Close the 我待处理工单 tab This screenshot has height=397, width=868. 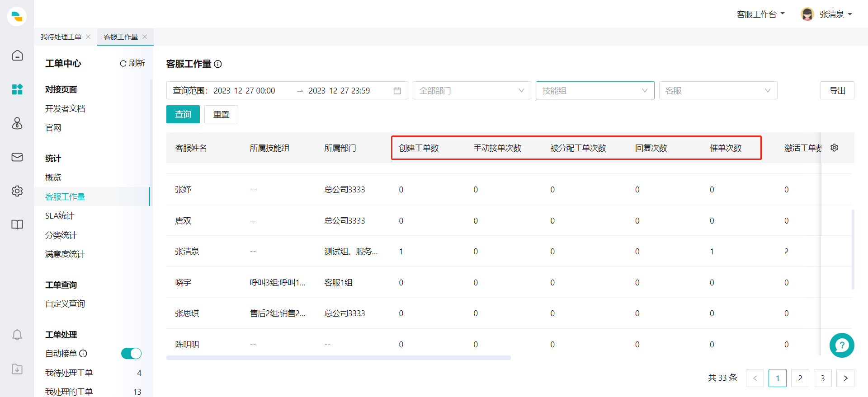[88, 37]
